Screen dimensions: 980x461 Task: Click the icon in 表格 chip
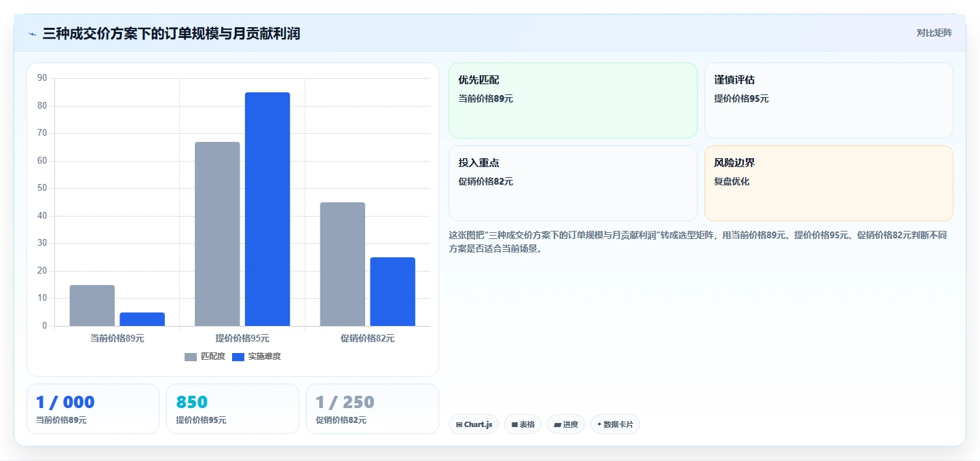tap(514, 424)
